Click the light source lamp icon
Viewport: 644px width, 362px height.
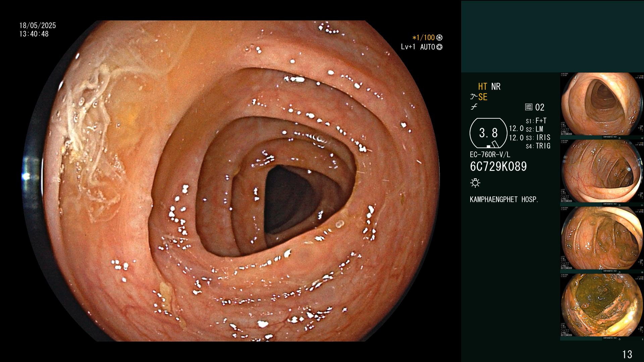tap(475, 183)
